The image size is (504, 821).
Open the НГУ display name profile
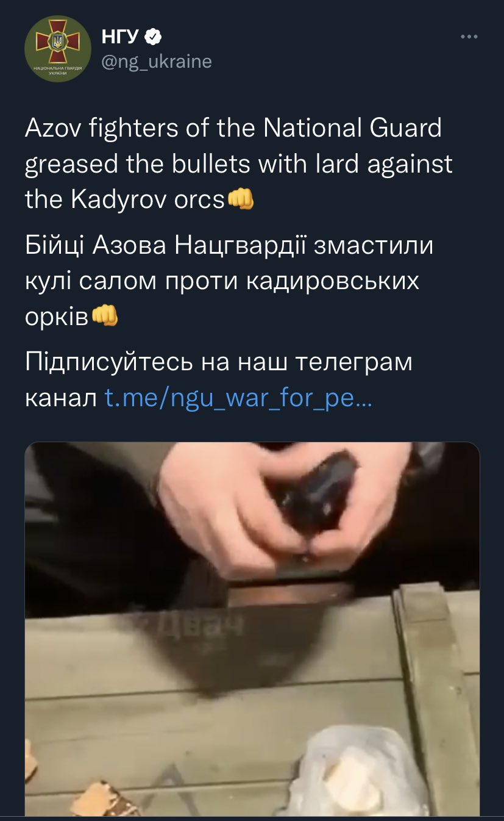tap(121, 37)
